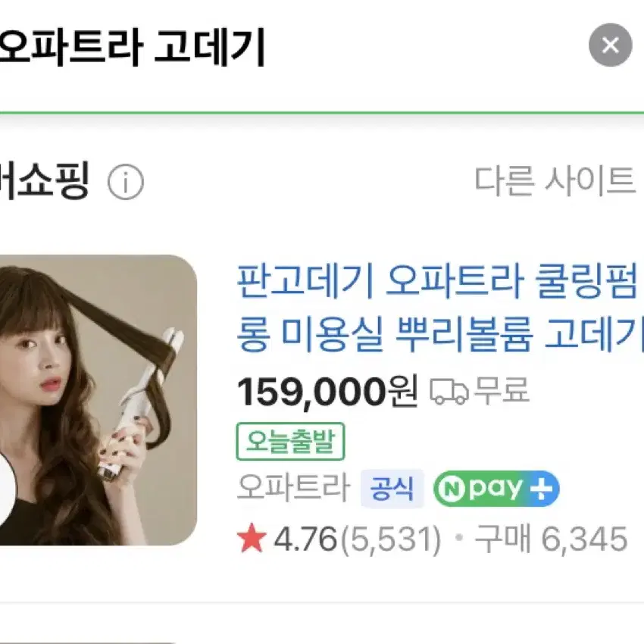Clear the search field with X button
This screenshot has height=644, width=644.
(611, 45)
